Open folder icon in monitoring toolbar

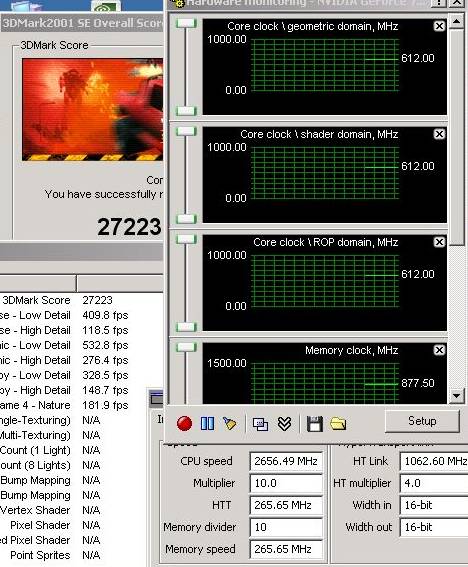338,423
